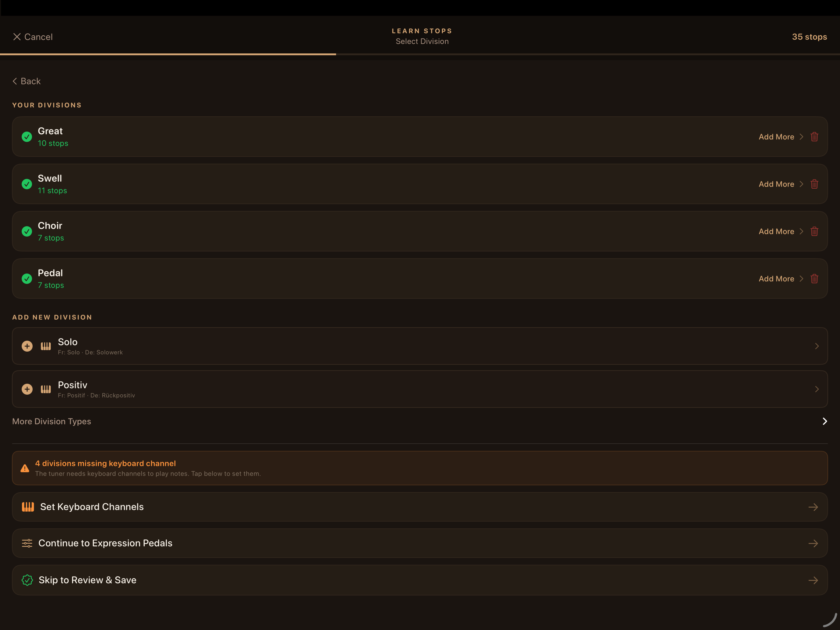840x630 pixels.
Task: Click the warning triangle icon
Action: (x=25, y=468)
